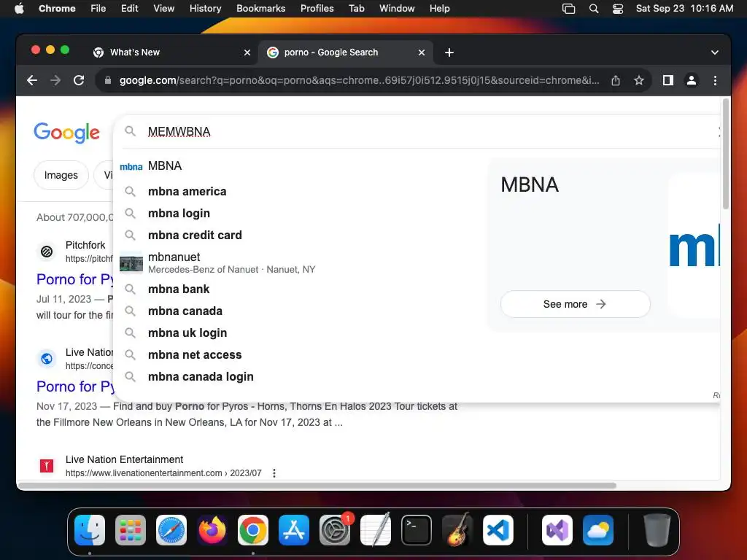747x560 pixels.
Task: Click the mbnanuet dealership thumbnail
Action: click(x=131, y=262)
